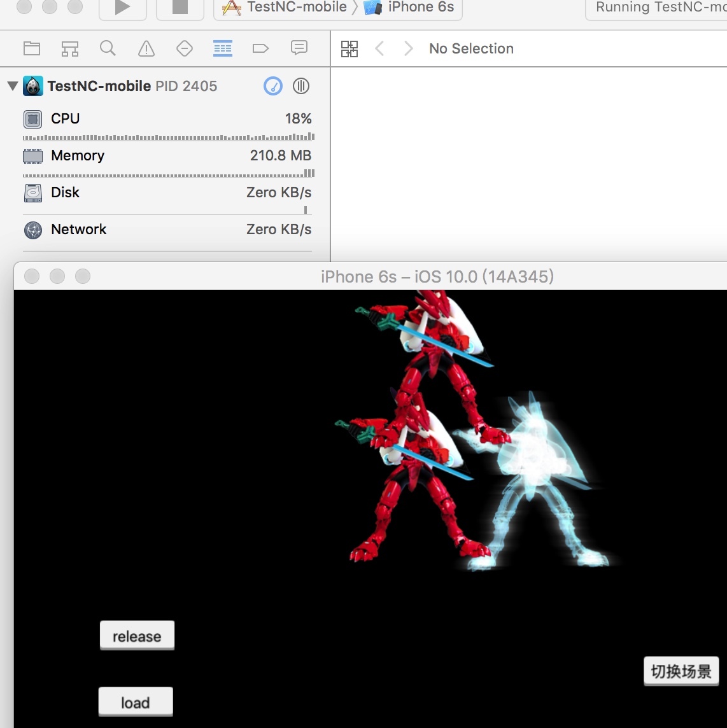This screenshot has width=727, height=728.
Task: Open the Symbol navigator
Action: [x=69, y=48]
